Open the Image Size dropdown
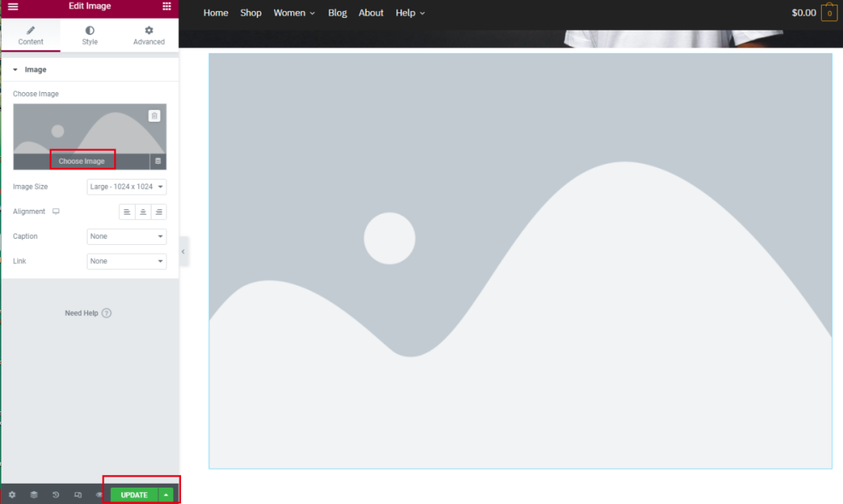Image resolution: width=843 pixels, height=504 pixels. [x=126, y=187]
